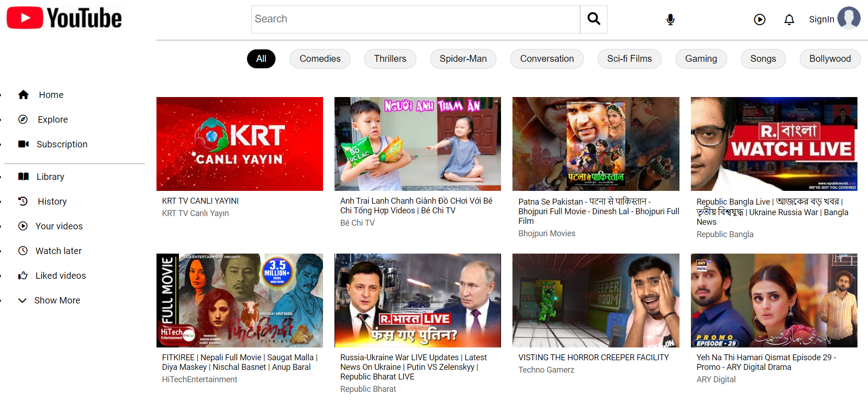Activate voice search microphone icon
Viewport: 868px width, 401px height.
pos(670,19)
